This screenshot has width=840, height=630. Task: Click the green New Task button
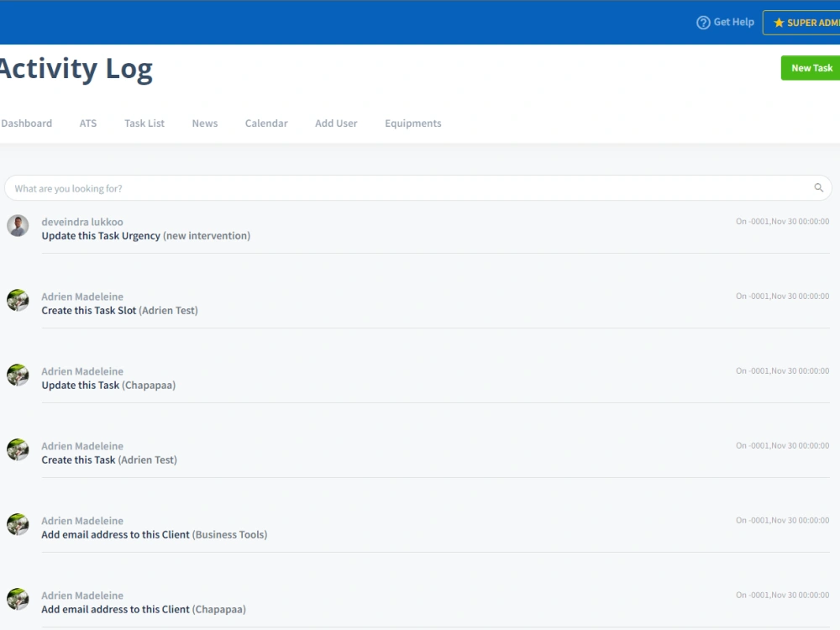pyautogui.click(x=810, y=67)
